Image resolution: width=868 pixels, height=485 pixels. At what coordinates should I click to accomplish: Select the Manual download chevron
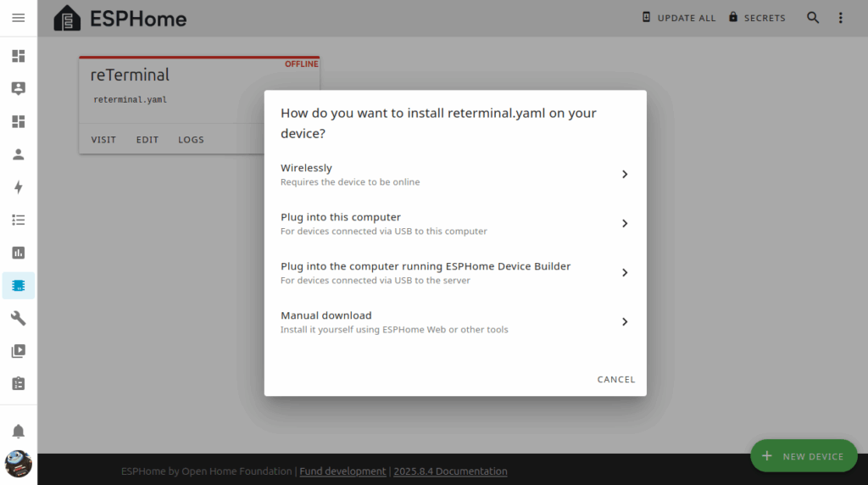[625, 321]
